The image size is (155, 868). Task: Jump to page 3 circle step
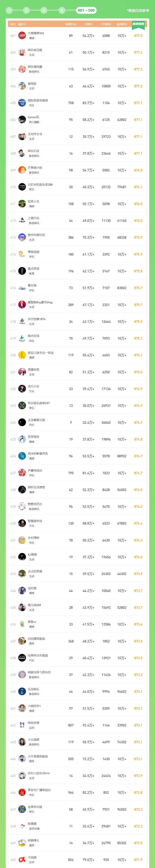(x=43, y=10)
